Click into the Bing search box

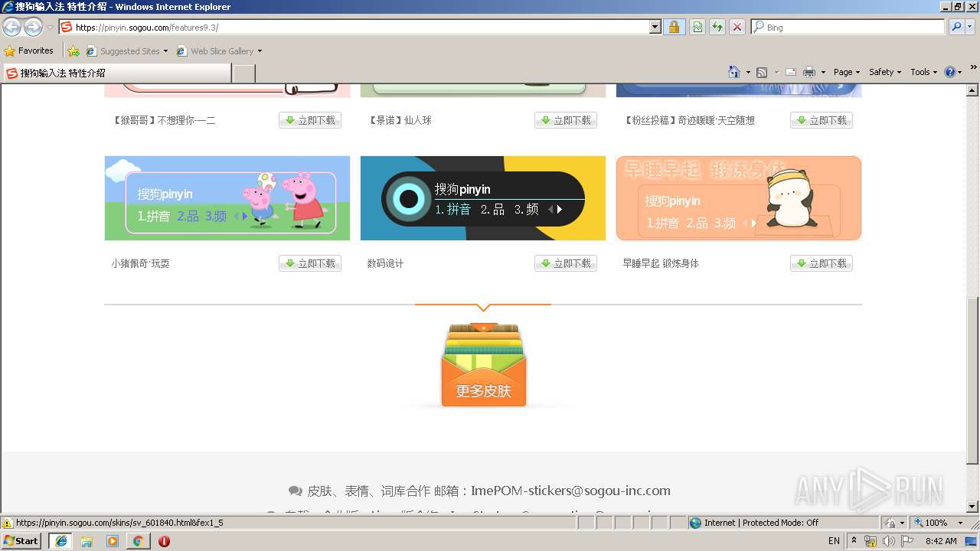pos(848,27)
